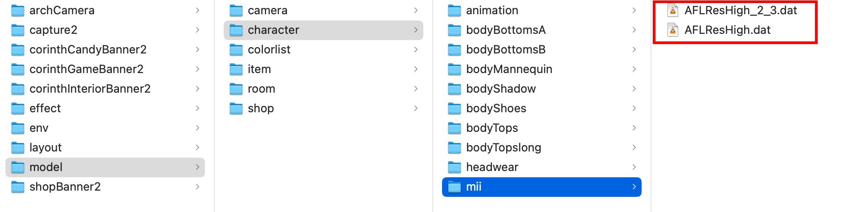Expand the archCamera folder chevron
868x212 pixels.
197,10
